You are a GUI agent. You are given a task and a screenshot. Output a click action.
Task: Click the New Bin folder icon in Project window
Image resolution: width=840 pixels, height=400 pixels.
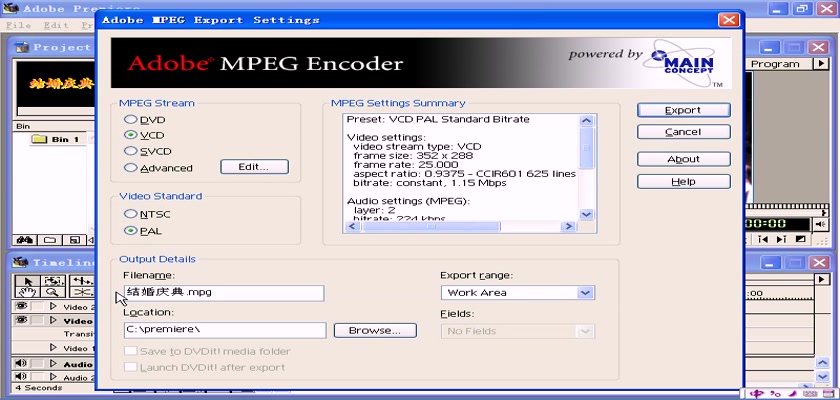50,240
